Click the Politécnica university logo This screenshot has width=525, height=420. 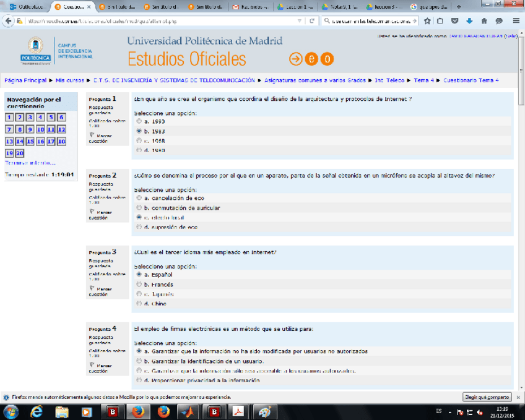[x=35, y=51]
